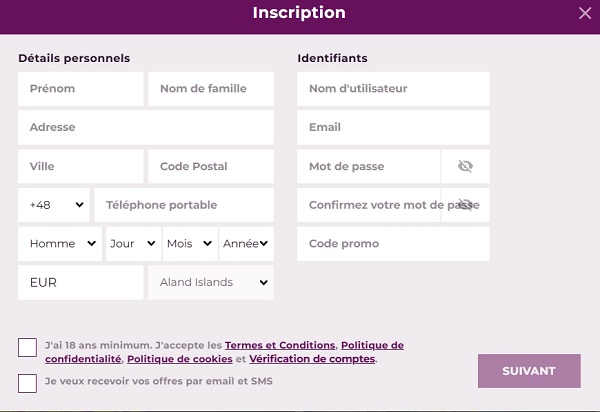Expand the Année year dropdown
The width and height of the screenshot is (600, 412).
(246, 244)
